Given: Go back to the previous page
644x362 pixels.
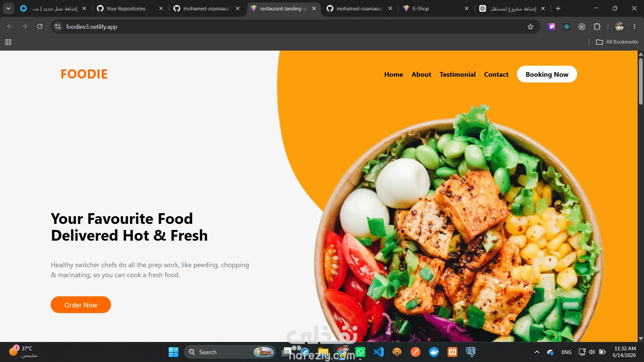Looking at the screenshot, I should 10,26.
